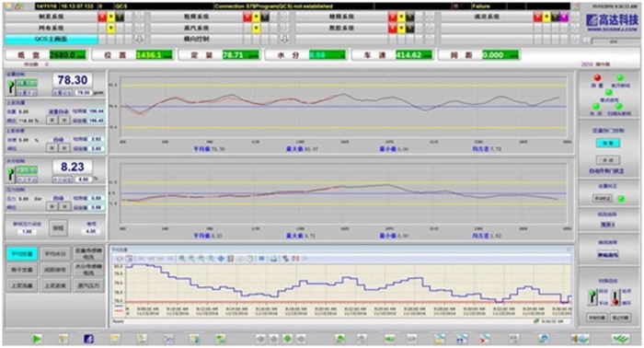Click the zoom-in magnifier in trend toolbar
Image resolution: width=644 pixels, height=348 pixels.
pos(182,259)
